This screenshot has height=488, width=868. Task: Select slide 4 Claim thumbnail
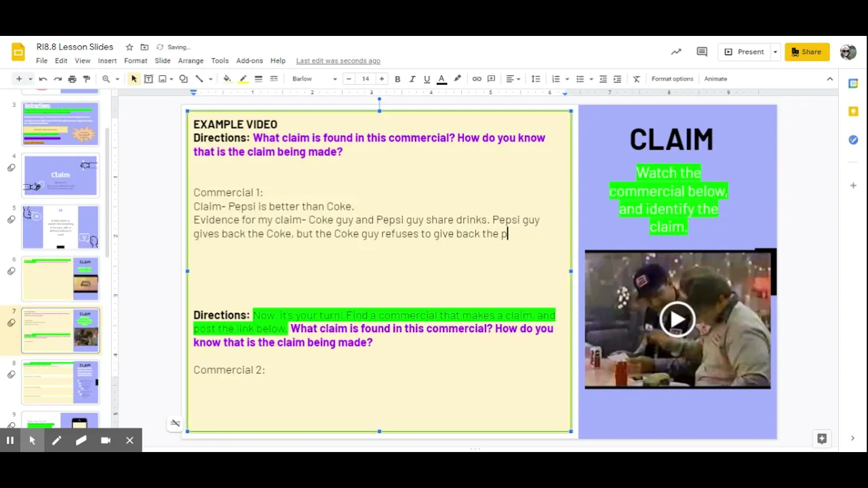tap(60, 176)
